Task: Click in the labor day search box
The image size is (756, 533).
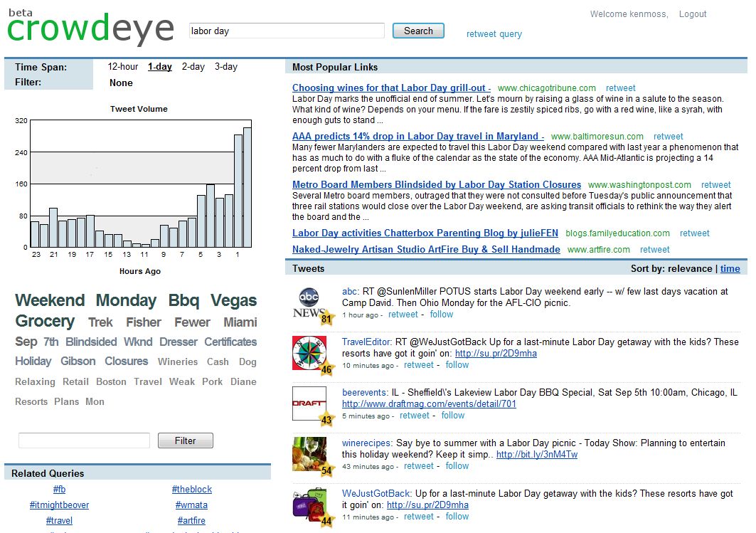Action: click(x=287, y=31)
